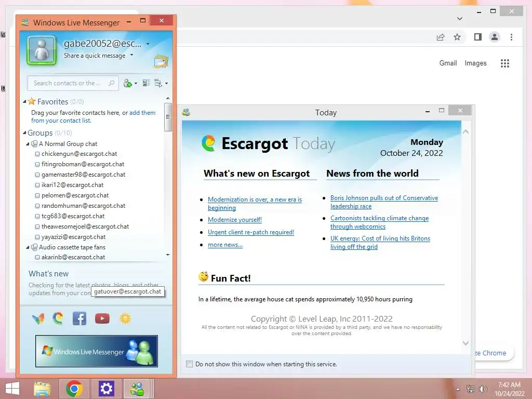Click the contact list layout icon
The width and height of the screenshot is (532, 399).
point(146,83)
